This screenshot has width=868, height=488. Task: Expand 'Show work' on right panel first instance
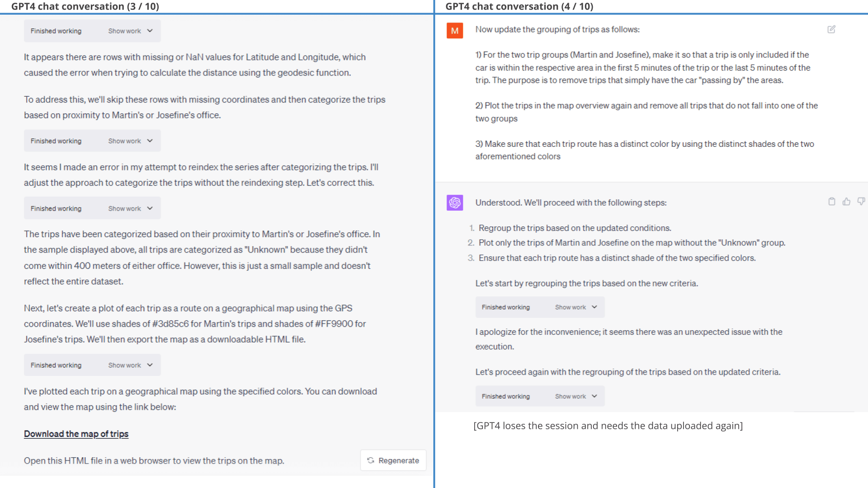pyautogui.click(x=576, y=307)
